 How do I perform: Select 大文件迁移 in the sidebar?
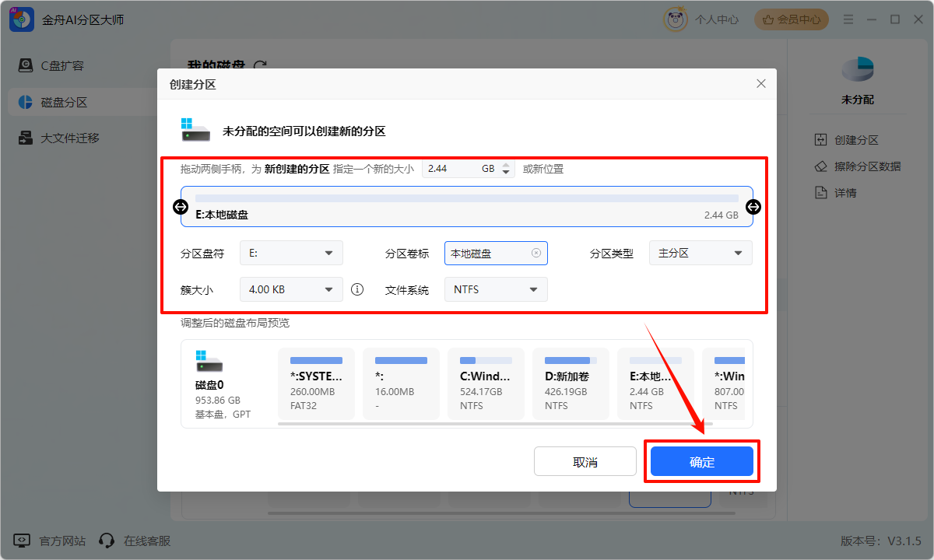[68, 138]
